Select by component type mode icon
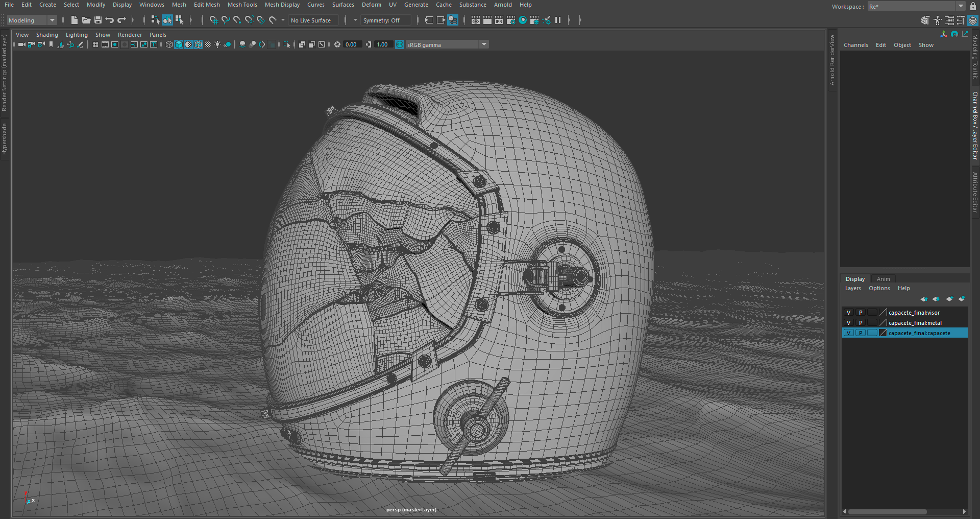The height and width of the screenshot is (519, 980). (x=179, y=20)
